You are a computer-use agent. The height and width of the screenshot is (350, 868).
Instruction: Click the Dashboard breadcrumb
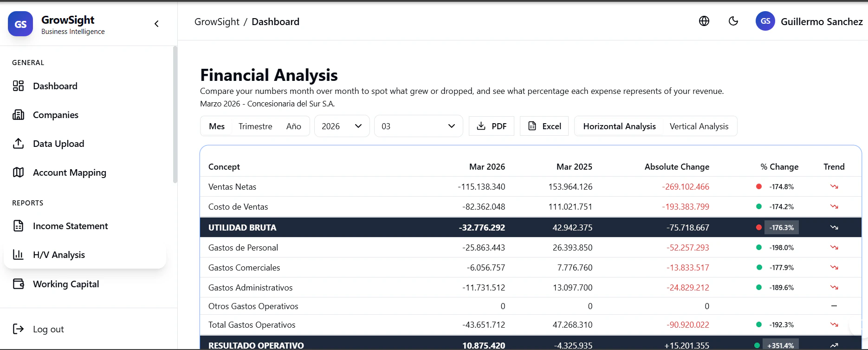(275, 22)
